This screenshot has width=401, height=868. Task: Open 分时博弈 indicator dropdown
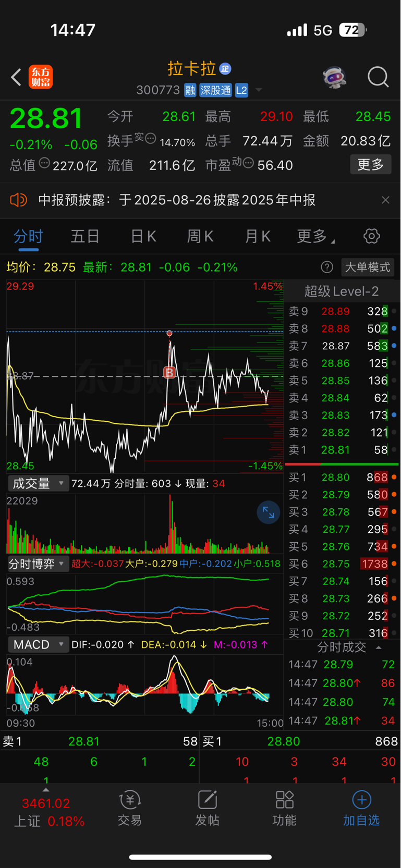click(x=39, y=564)
